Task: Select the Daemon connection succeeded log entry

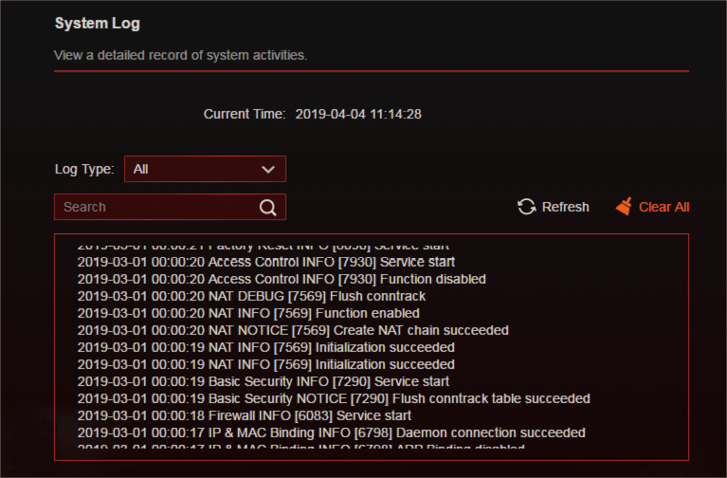Action: coord(331,433)
